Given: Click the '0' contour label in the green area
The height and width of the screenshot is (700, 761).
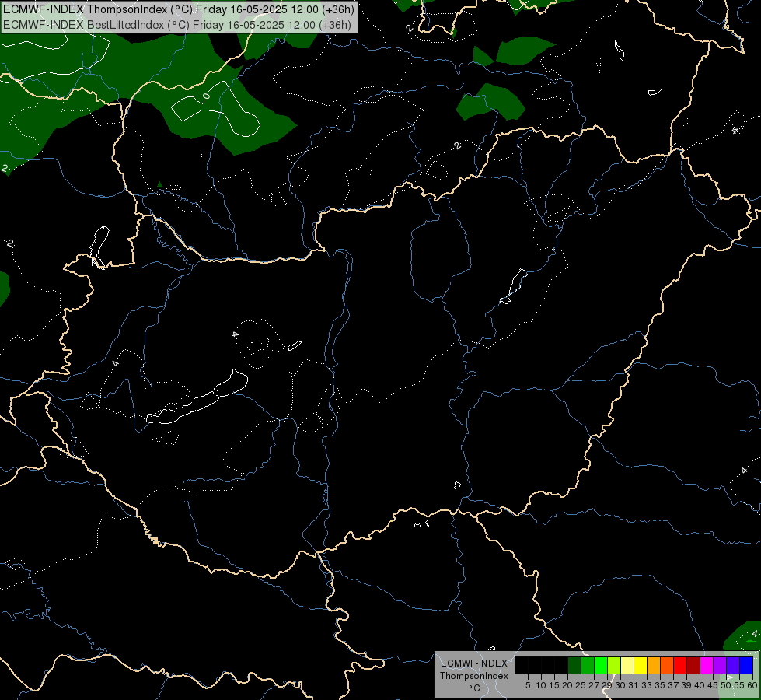Looking at the screenshot, I should (x=206, y=96).
